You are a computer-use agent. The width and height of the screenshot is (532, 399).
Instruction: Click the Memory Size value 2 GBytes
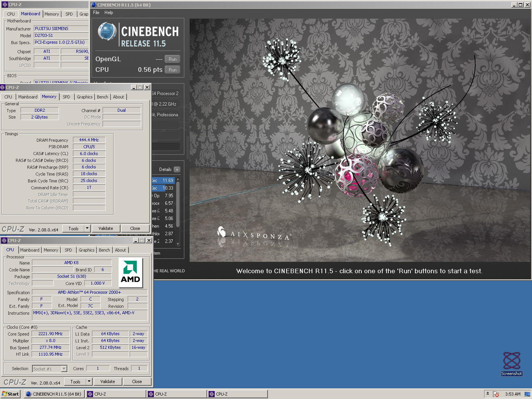click(40, 117)
